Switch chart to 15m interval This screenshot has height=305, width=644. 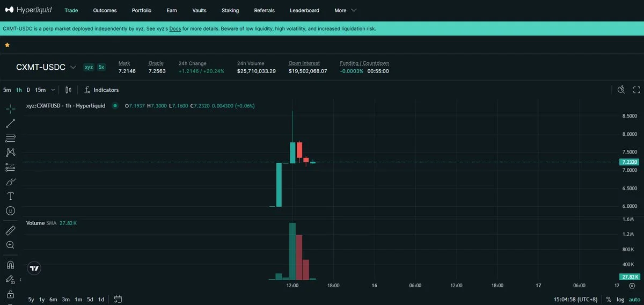pos(40,90)
